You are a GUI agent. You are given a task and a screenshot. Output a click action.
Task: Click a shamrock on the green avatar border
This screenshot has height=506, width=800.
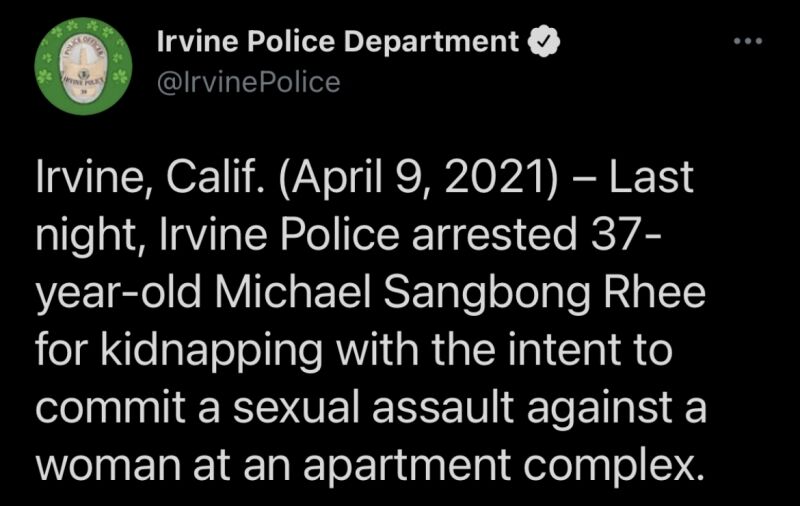point(122,78)
